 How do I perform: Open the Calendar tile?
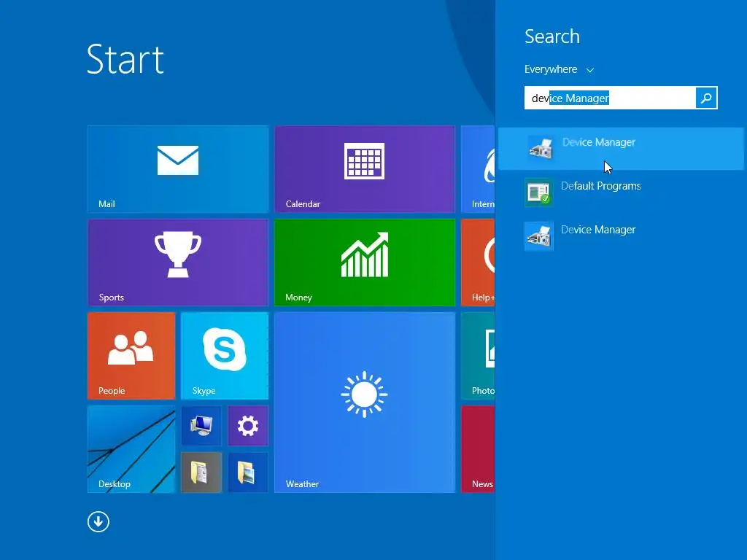[365, 169]
